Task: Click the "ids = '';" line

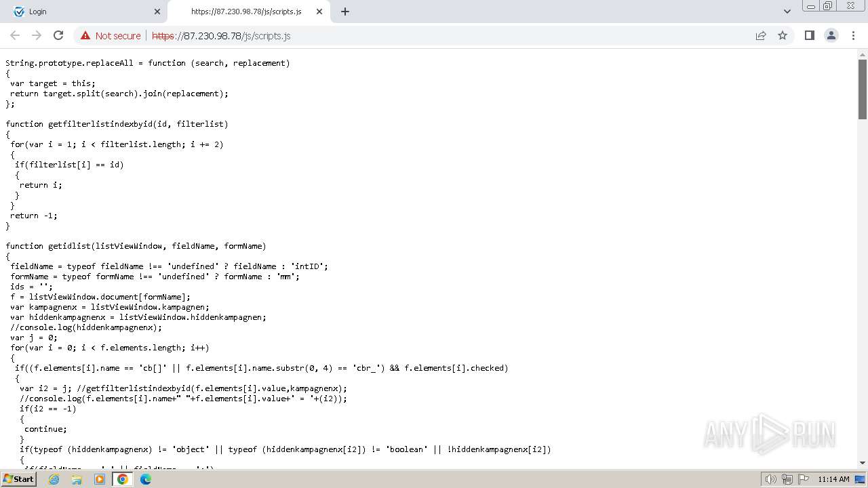Action: click(x=31, y=287)
